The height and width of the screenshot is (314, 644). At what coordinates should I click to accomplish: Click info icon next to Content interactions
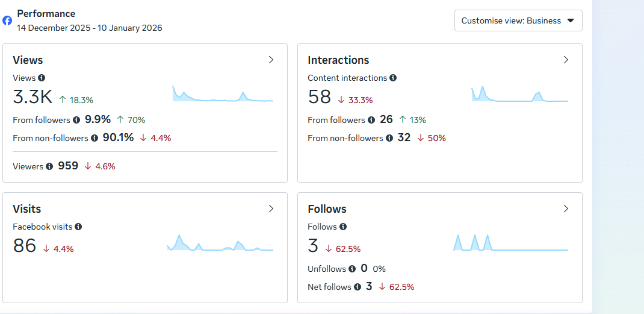click(x=393, y=78)
